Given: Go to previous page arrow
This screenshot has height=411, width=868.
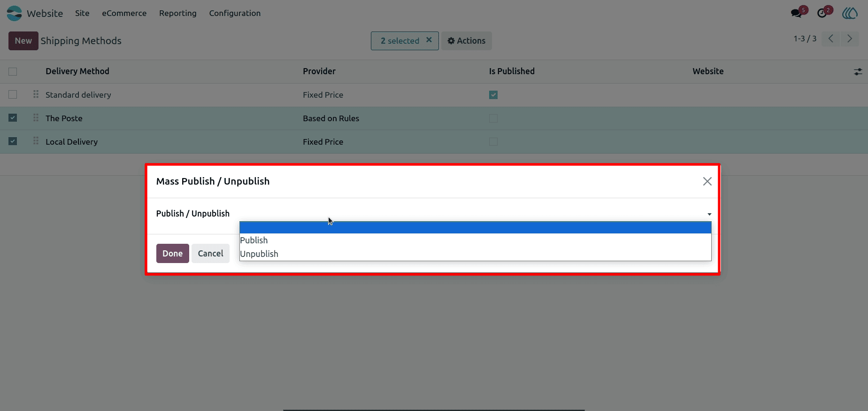Looking at the screenshot, I should pos(831,39).
